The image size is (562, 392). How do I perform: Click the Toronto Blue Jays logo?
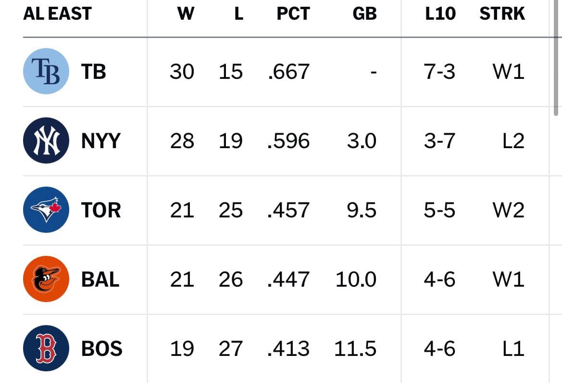pos(46,210)
